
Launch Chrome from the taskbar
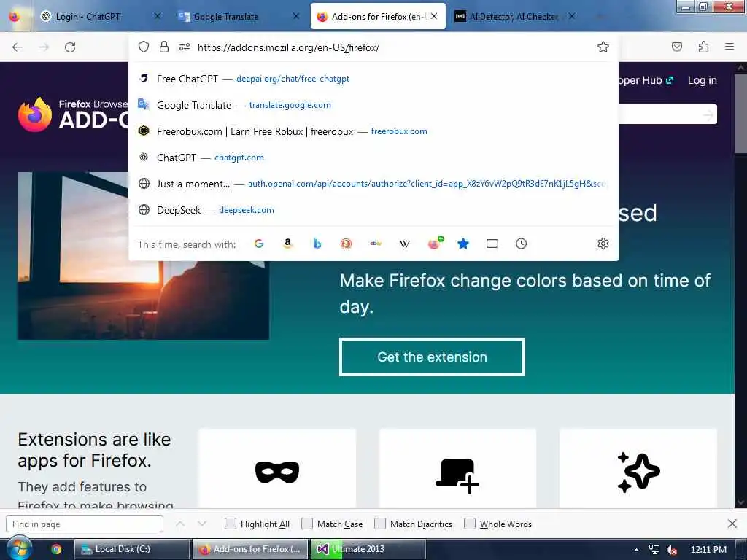[x=56, y=549]
